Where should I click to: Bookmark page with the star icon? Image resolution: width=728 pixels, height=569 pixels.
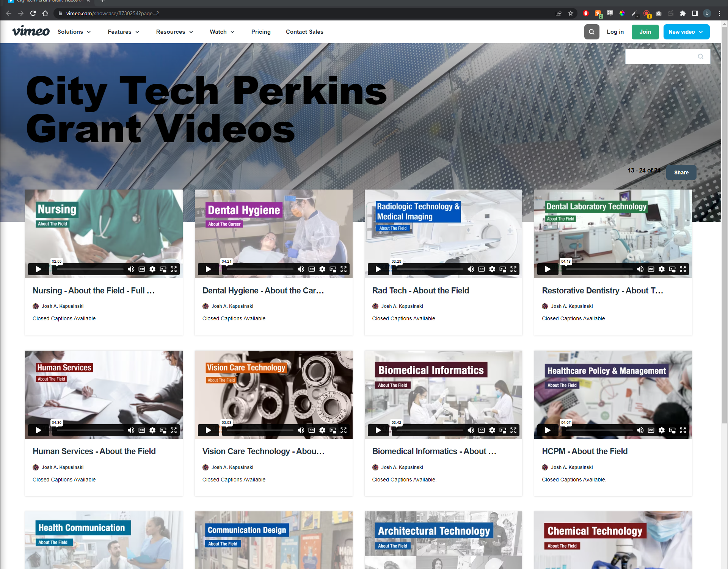(x=571, y=13)
